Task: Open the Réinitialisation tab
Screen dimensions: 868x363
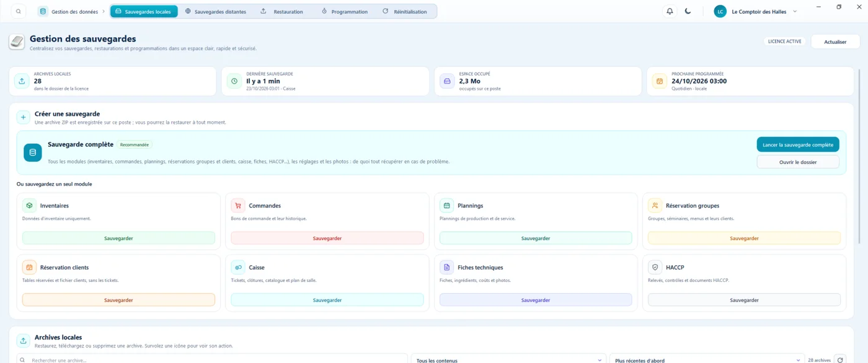Action: [405, 11]
